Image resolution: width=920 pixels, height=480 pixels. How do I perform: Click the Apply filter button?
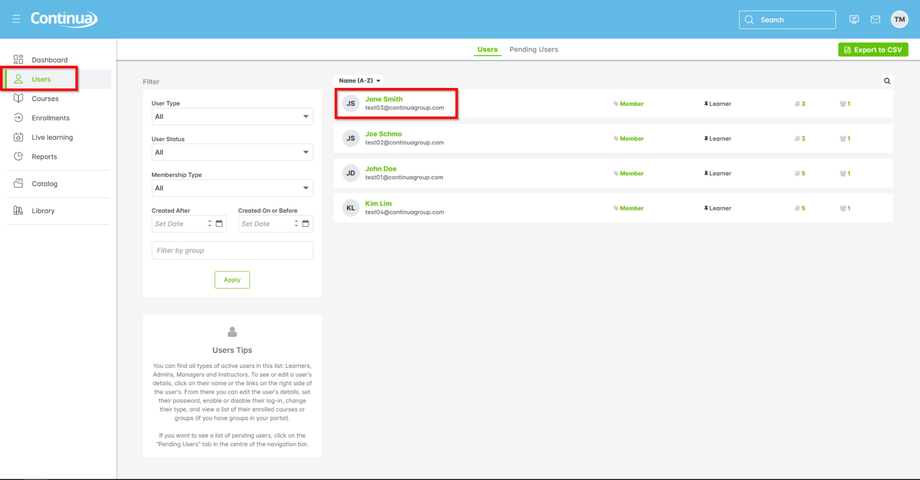(x=232, y=280)
